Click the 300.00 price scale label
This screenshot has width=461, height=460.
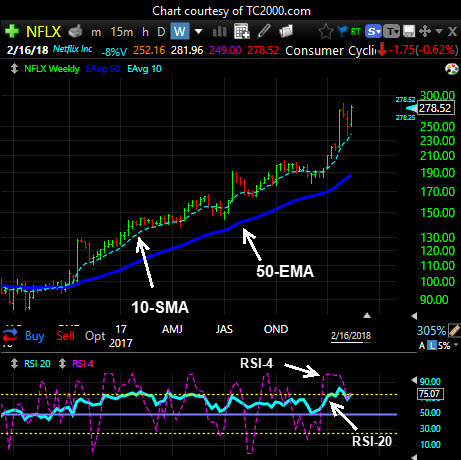click(438, 96)
